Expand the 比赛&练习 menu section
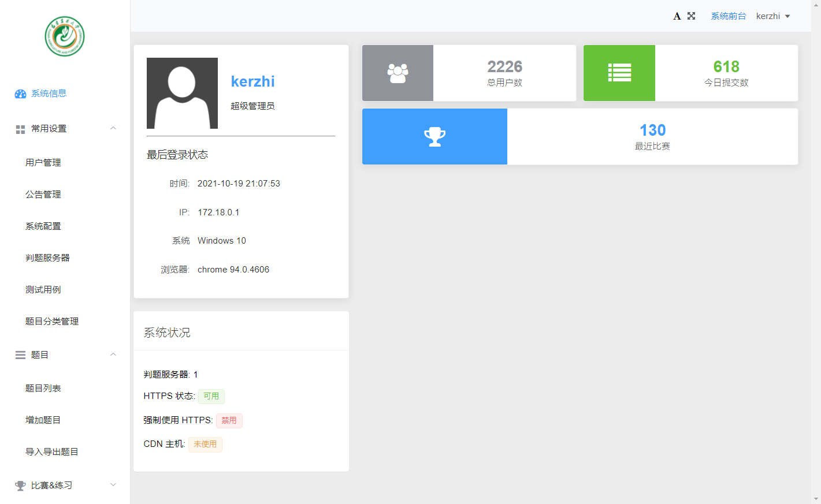Screen dimensions: 821x504 (113, 485)
